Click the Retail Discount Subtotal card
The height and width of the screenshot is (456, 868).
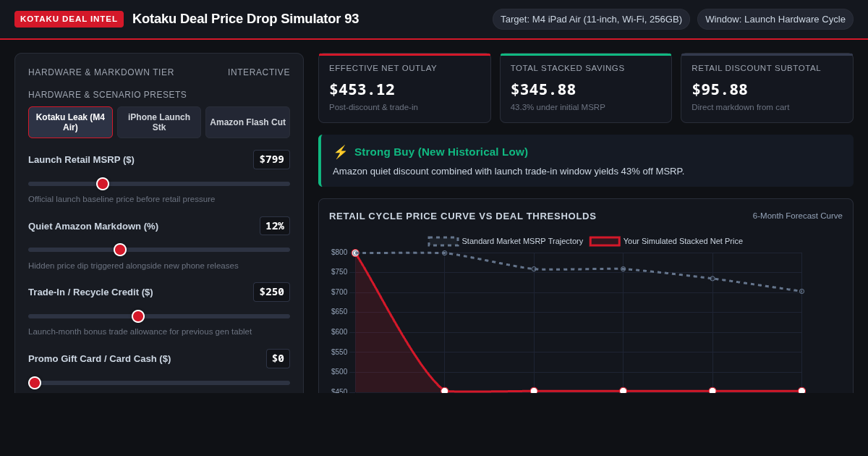coord(767,88)
